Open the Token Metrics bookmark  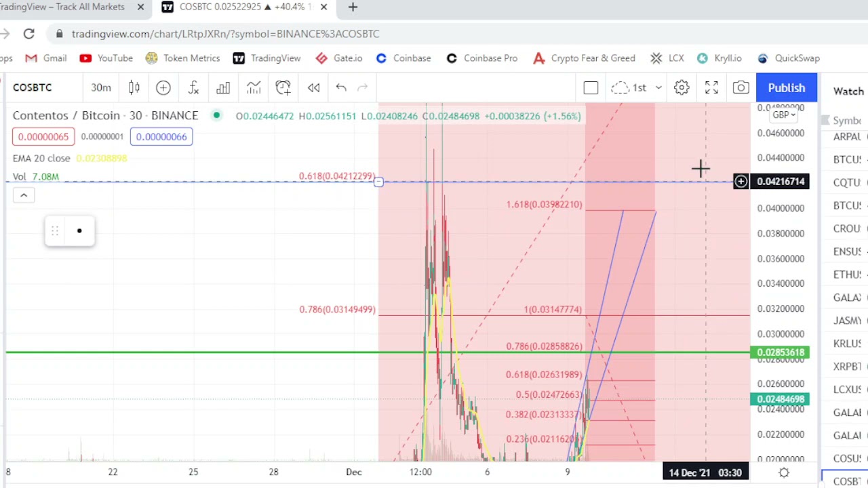[182, 58]
